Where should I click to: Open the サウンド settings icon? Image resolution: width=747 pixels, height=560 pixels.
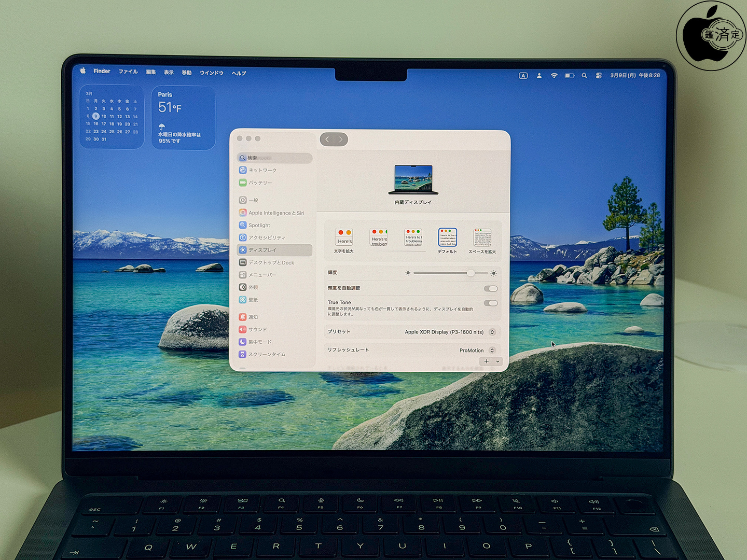point(242,329)
